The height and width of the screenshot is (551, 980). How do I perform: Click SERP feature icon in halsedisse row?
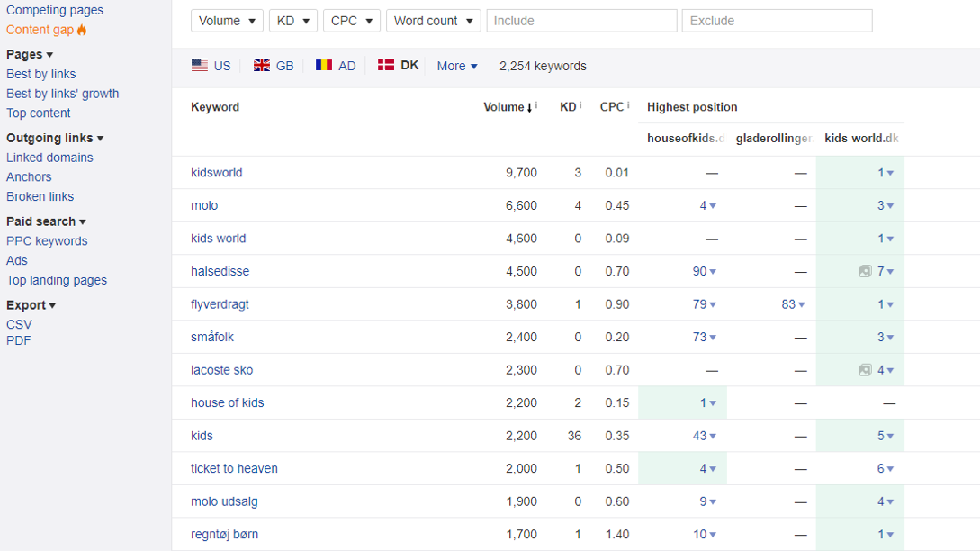click(x=865, y=271)
